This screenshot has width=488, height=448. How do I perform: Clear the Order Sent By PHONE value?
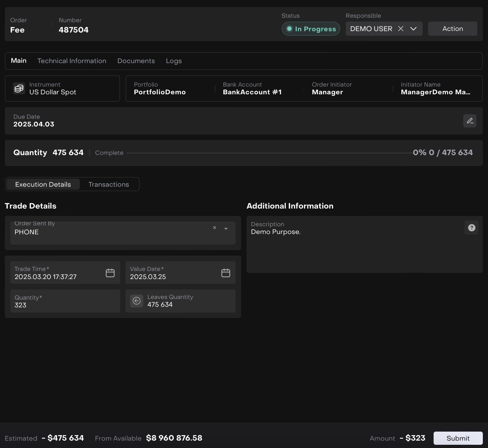(x=215, y=228)
